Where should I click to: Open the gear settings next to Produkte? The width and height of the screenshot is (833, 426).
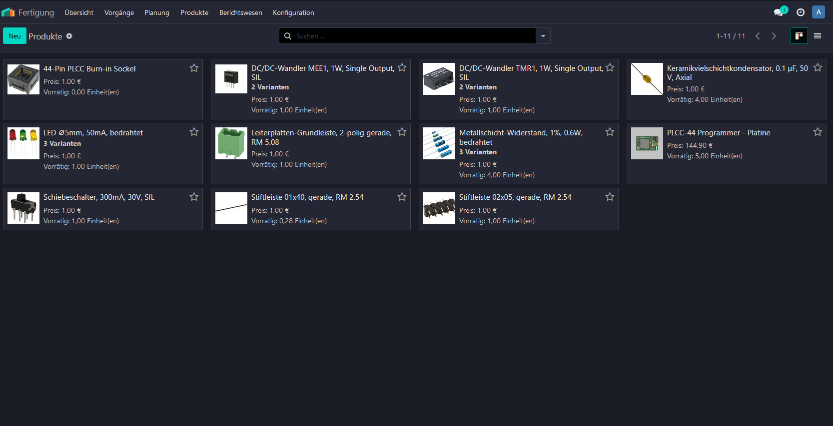pyautogui.click(x=70, y=36)
